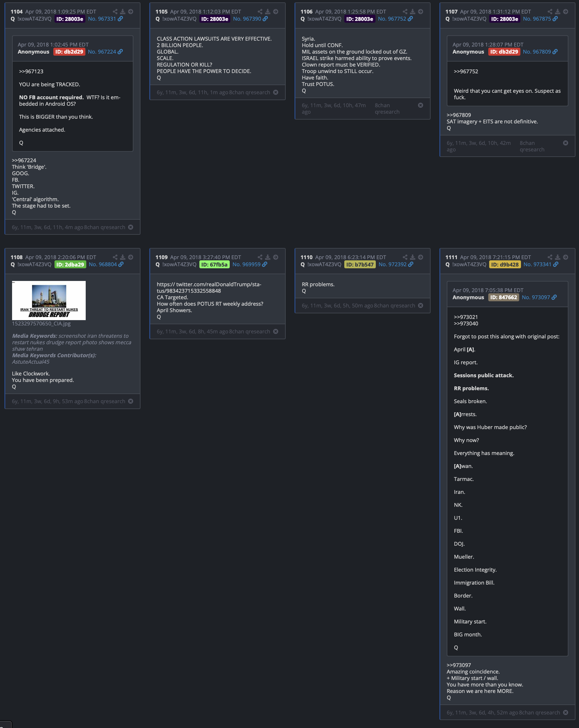579x728 pixels.
Task: Click share icon on post 1109
Action: pos(260,257)
